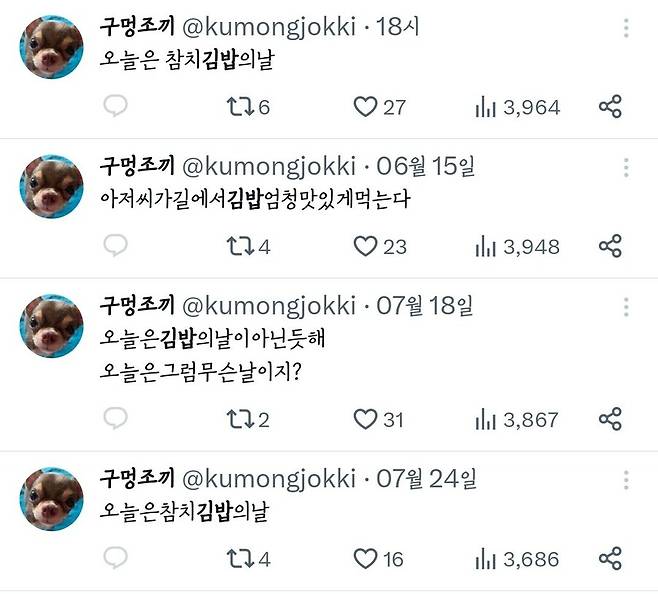Share the 06월 15일 tweet
The width and height of the screenshot is (658, 594).
(610, 245)
